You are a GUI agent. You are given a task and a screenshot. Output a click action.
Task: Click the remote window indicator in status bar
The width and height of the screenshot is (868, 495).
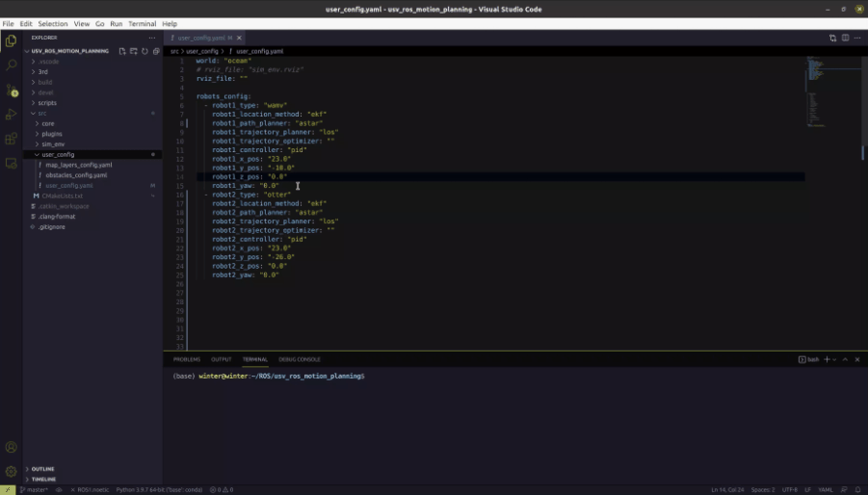click(x=8, y=489)
